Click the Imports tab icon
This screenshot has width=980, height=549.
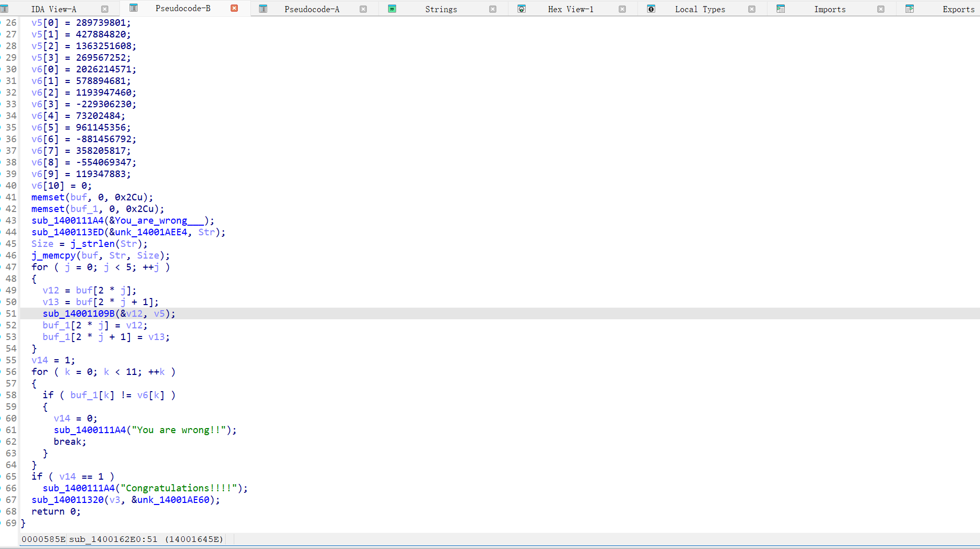781,9
